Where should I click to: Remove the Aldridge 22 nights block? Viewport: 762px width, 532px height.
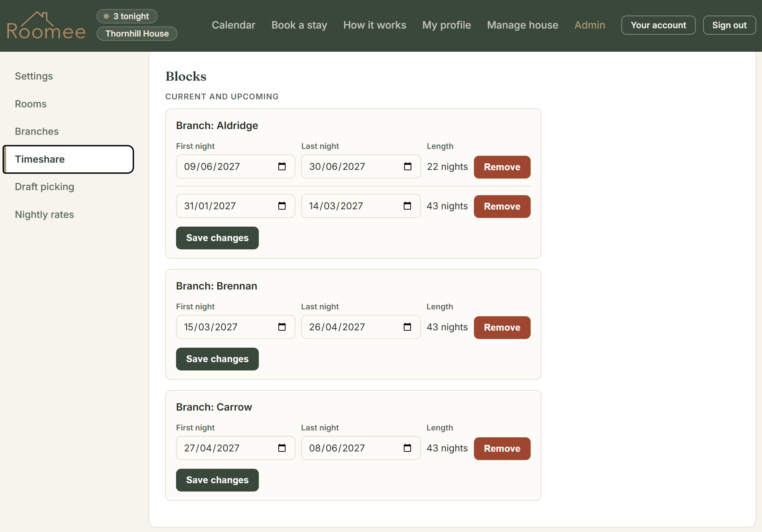point(502,167)
